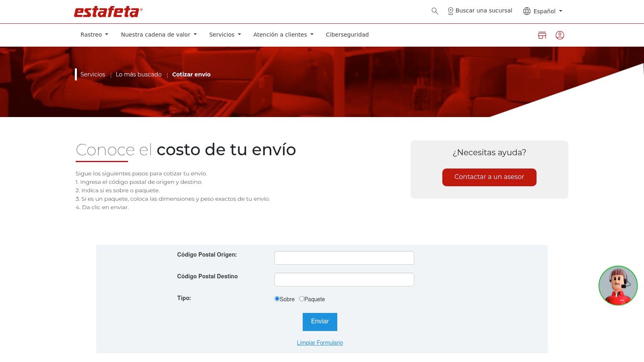Select Ciberseguridad in the navigation bar
This screenshot has height=362, width=644.
coord(347,35)
